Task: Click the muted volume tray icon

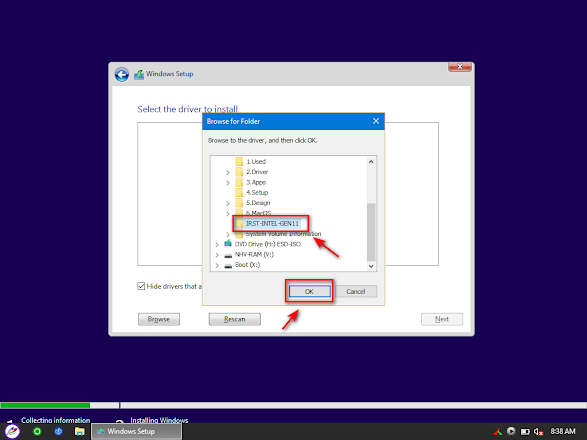Action: coord(538,432)
